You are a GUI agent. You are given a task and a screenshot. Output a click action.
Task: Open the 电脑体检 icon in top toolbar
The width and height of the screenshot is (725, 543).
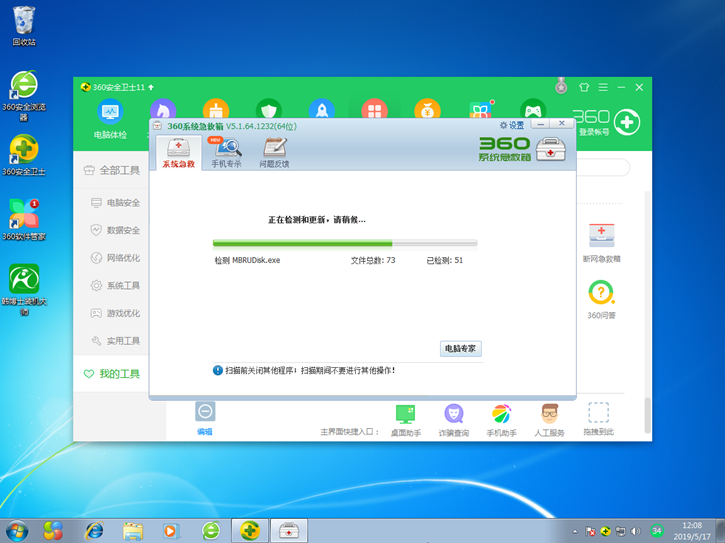click(x=109, y=116)
